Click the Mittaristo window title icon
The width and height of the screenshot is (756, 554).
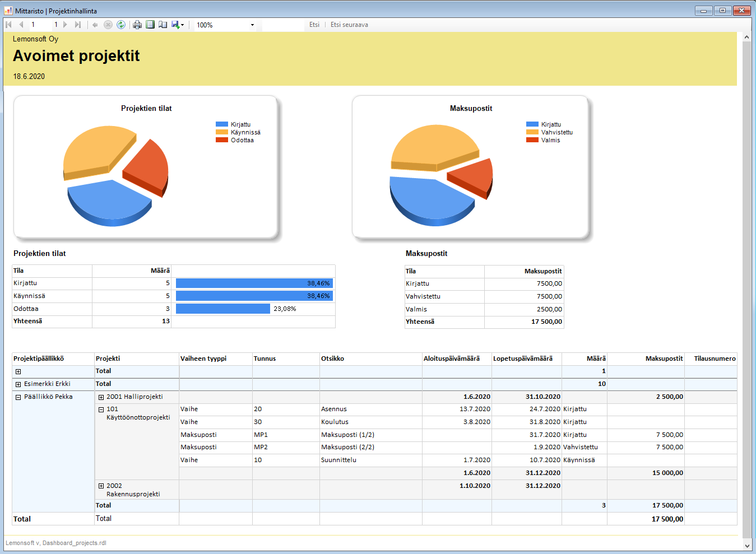[x=8, y=11]
